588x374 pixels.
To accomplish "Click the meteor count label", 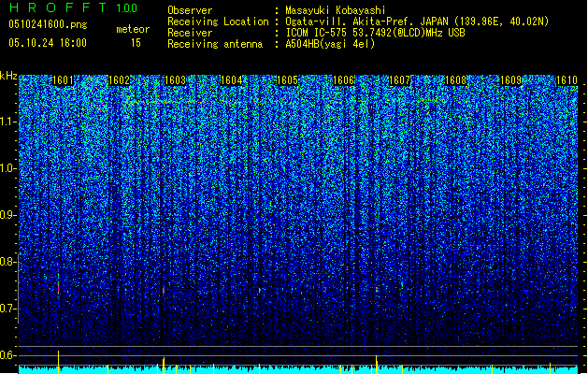I will [x=133, y=29].
